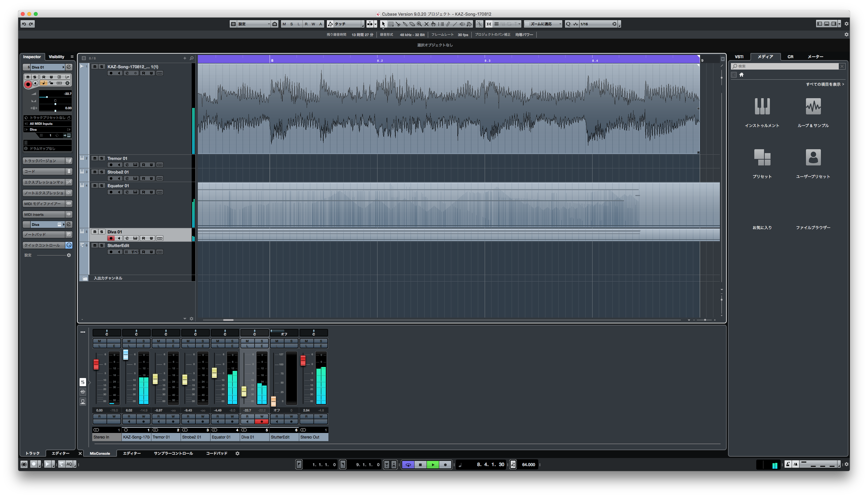Click the undo arrow in toolbar
Screen dimensions: 868x497
tap(24, 24)
